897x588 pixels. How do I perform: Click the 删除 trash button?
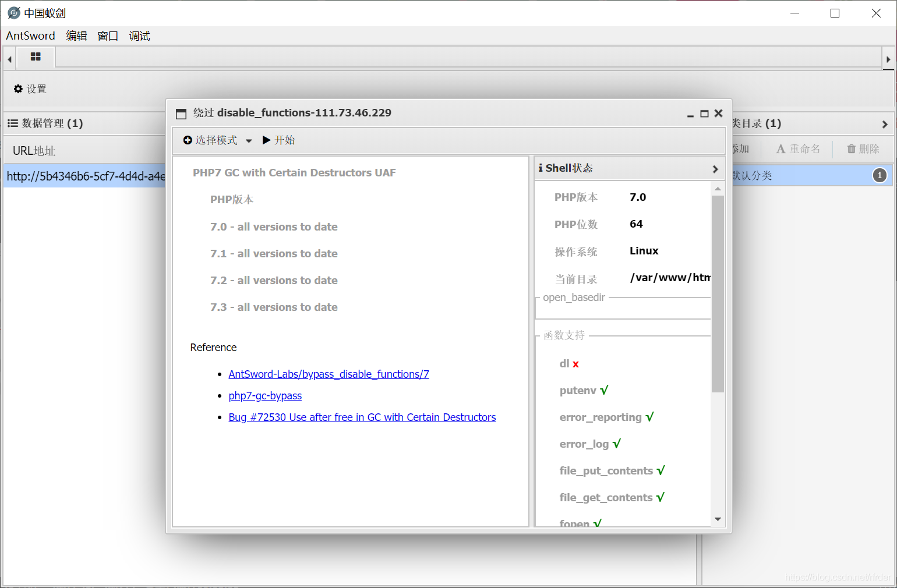tap(863, 149)
